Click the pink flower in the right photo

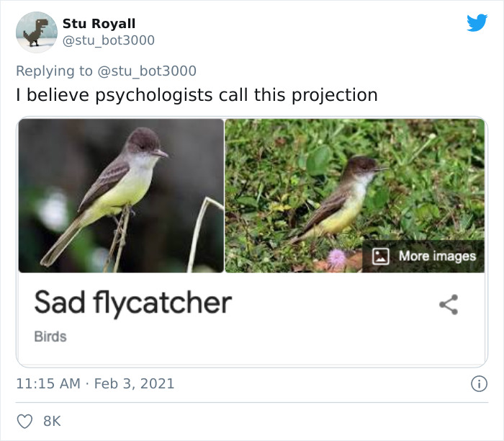(336, 259)
